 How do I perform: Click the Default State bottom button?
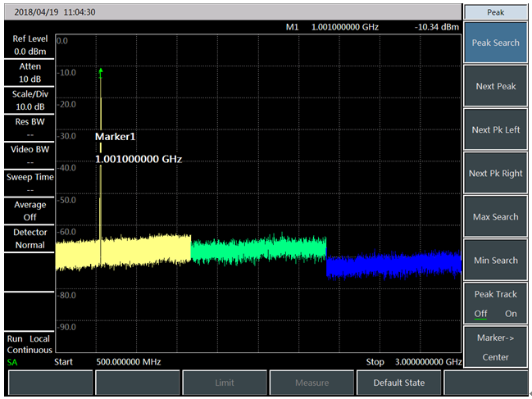(398, 383)
